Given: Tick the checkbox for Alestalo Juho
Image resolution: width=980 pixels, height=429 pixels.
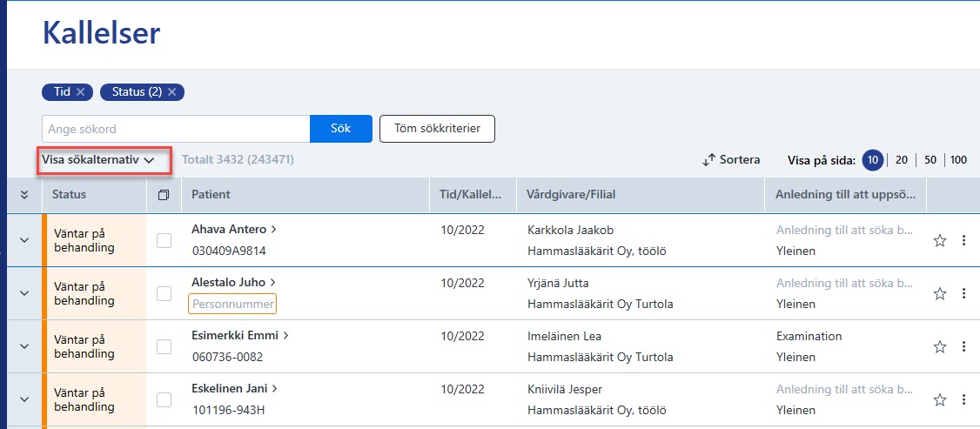Looking at the screenshot, I should point(164,293).
